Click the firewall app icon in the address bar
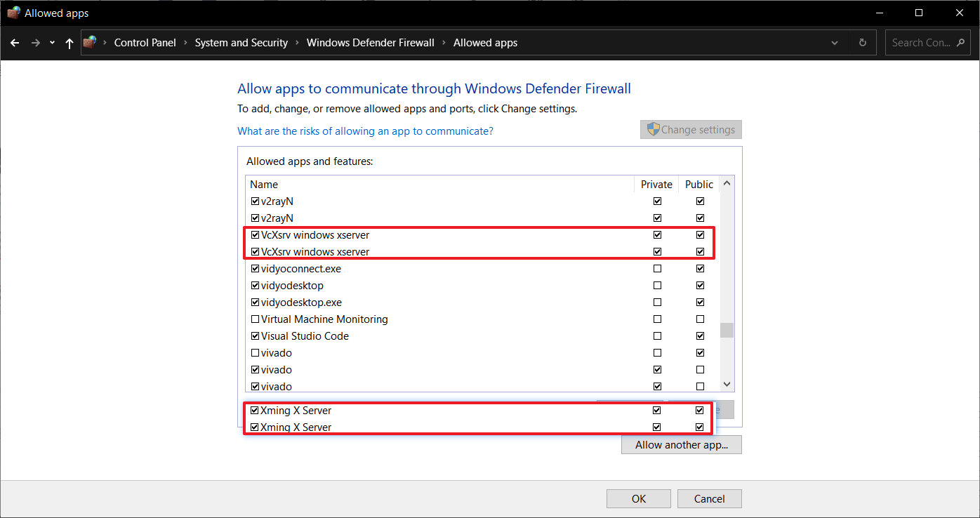This screenshot has width=980, height=518. tap(91, 42)
